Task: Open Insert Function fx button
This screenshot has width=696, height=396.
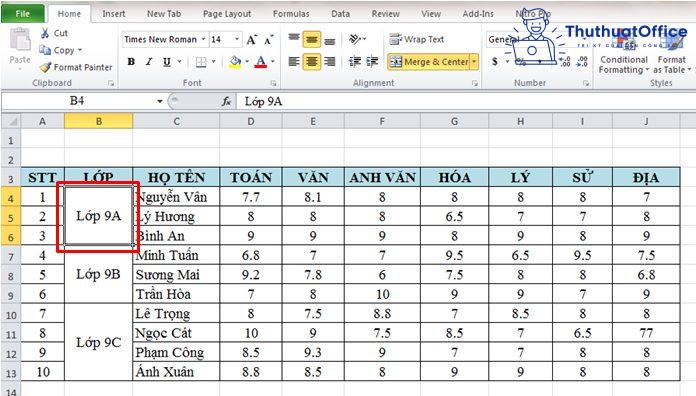Action: 226,102
